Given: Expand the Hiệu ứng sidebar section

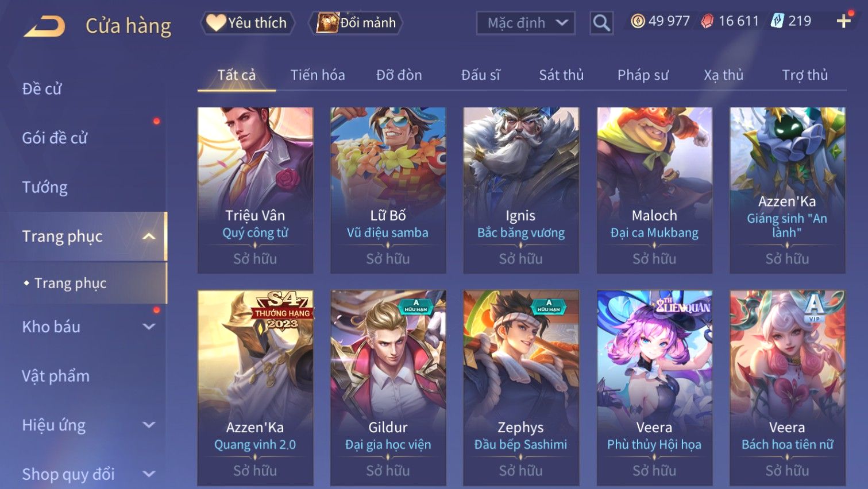Looking at the screenshot, I should [149, 425].
